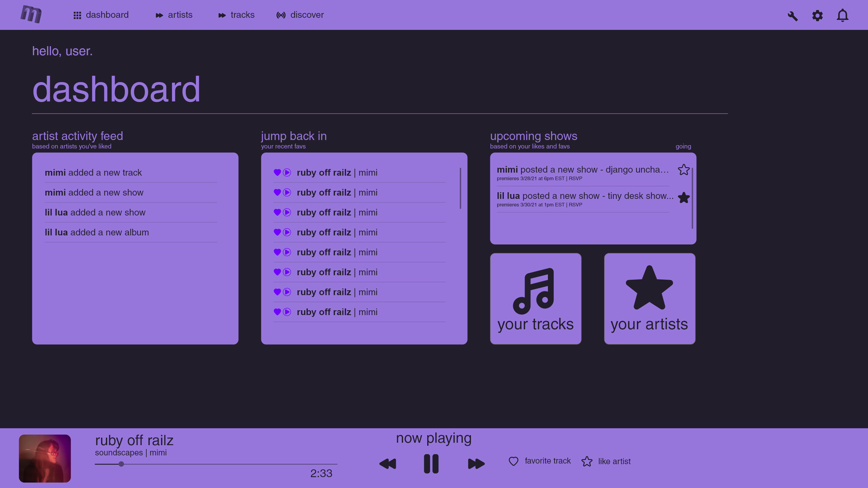Unfavorite the last track's heart in jump back in
The width and height of the screenshot is (868, 488).
pyautogui.click(x=277, y=312)
